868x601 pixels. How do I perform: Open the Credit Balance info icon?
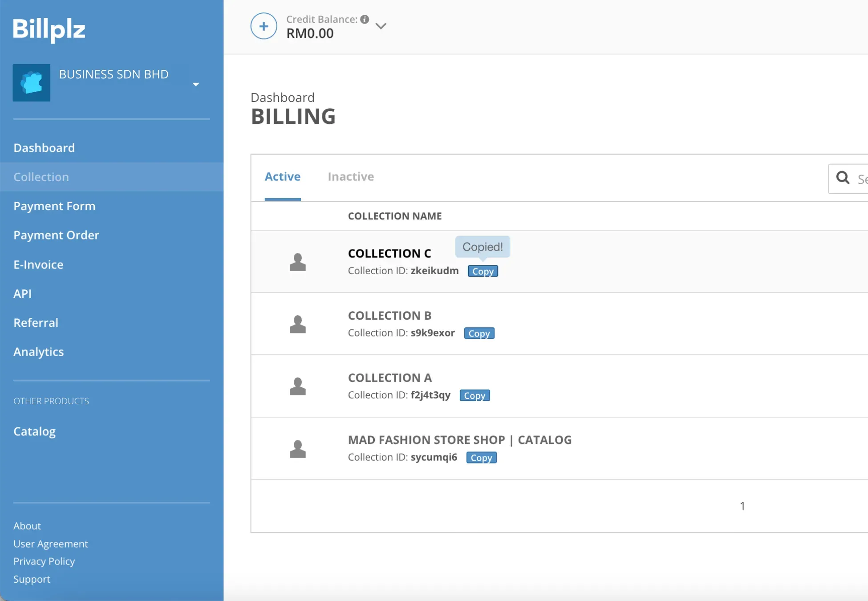click(x=365, y=19)
